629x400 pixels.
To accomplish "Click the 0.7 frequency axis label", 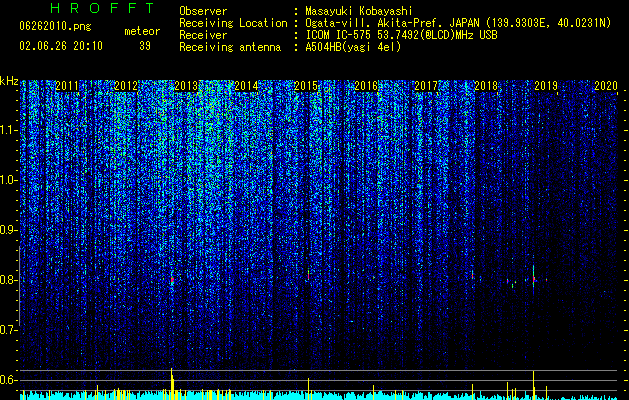I will coord(8,330).
